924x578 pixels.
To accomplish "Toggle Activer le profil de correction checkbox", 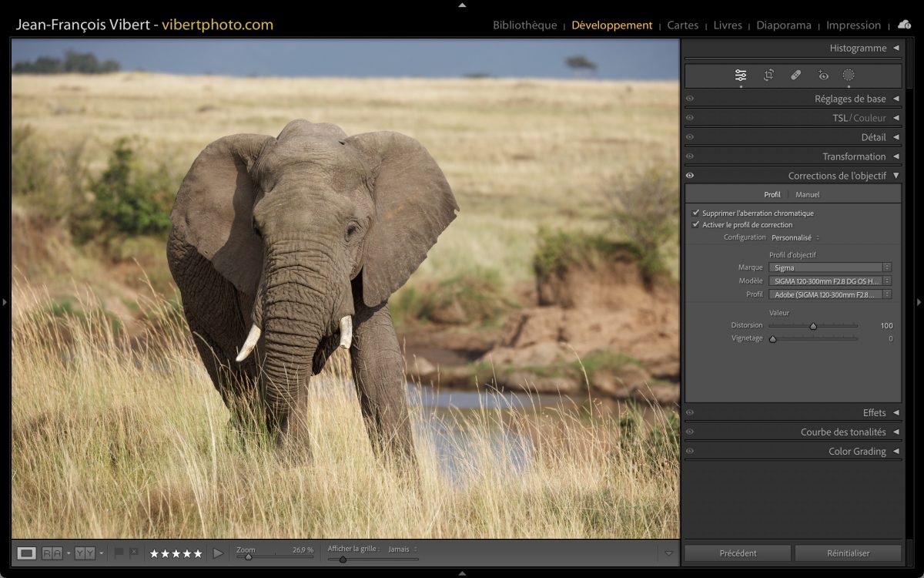I will click(696, 224).
